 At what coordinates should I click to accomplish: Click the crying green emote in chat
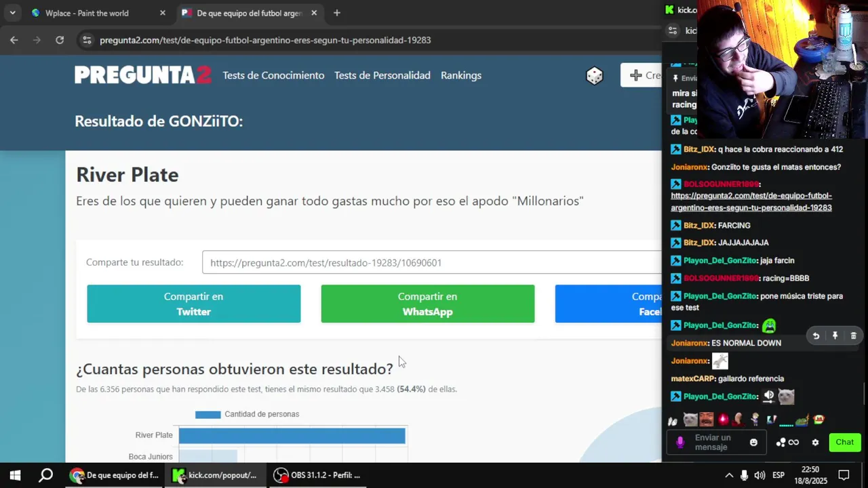tap(769, 326)
